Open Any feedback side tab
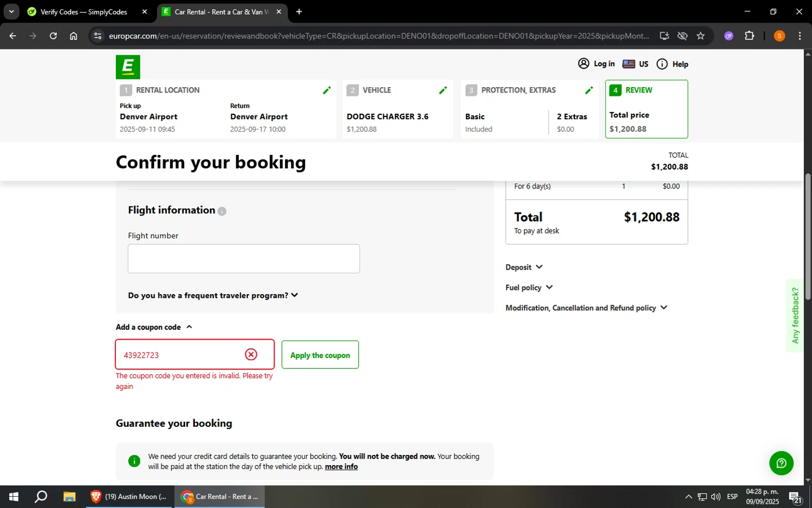The width and height of the screenshot is (812, 508). [795, 316]
